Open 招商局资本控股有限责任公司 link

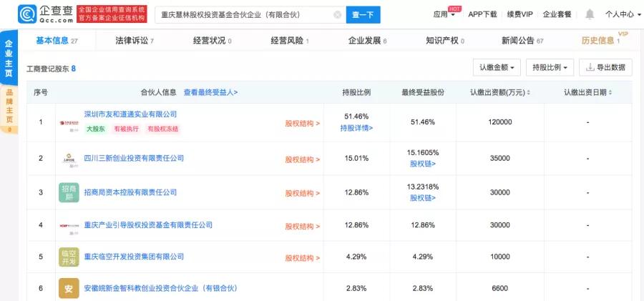click(131, 192)
